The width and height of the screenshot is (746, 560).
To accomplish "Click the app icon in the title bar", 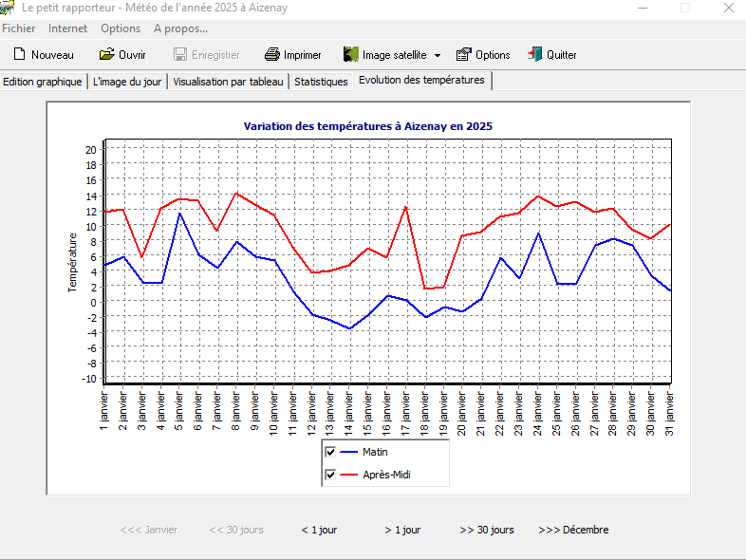I will 8,8.
